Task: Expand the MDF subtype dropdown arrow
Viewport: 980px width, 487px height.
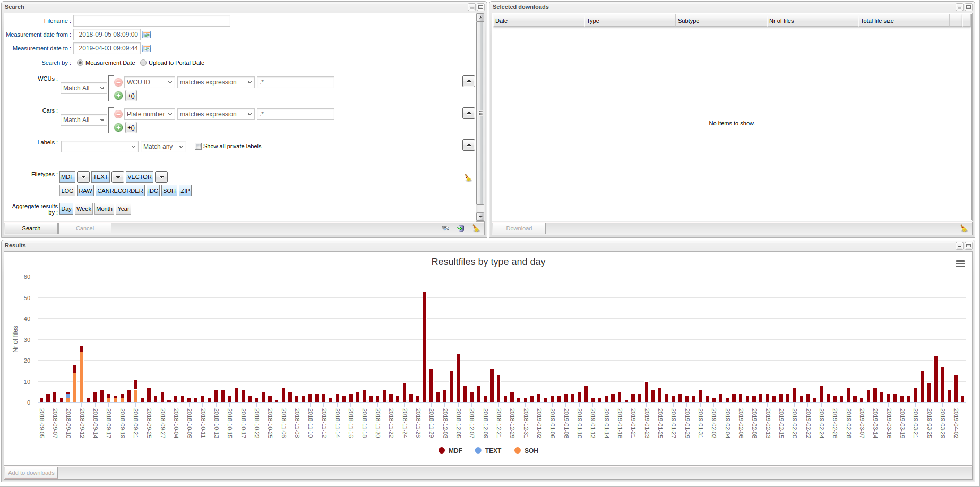Action: pyautogui.click(x=83, y=177)
